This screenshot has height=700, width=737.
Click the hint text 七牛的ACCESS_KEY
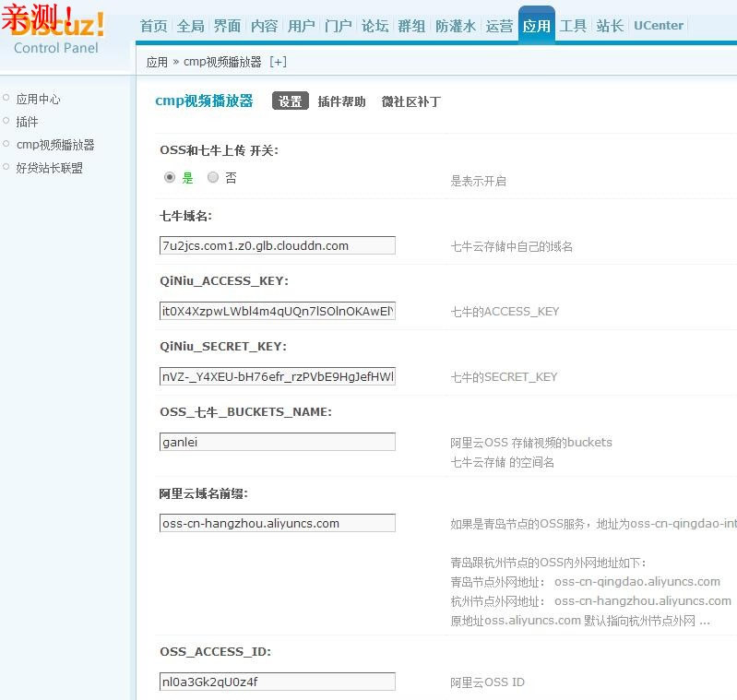pyautogui.click(x=505, y=312)
